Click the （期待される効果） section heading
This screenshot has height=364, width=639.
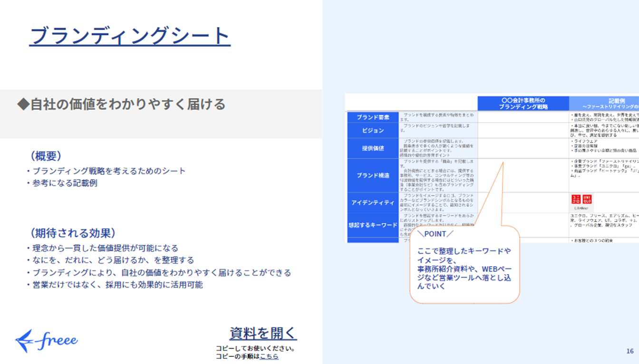(73, 233)
